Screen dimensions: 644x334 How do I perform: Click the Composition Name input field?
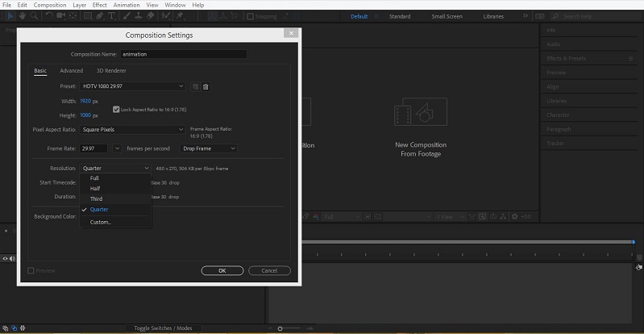point(184,54)
